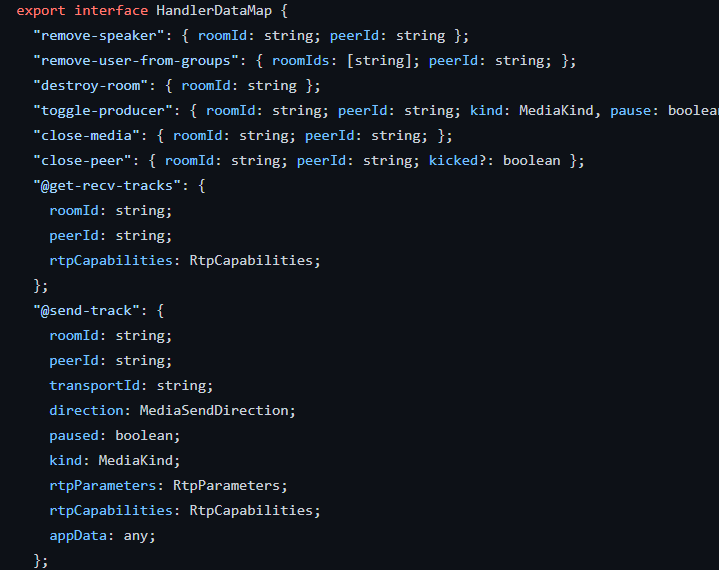The width and height of the screenshot is (719, 570).
Task: Click the transportId property
Action: click(x=95, y=386)
